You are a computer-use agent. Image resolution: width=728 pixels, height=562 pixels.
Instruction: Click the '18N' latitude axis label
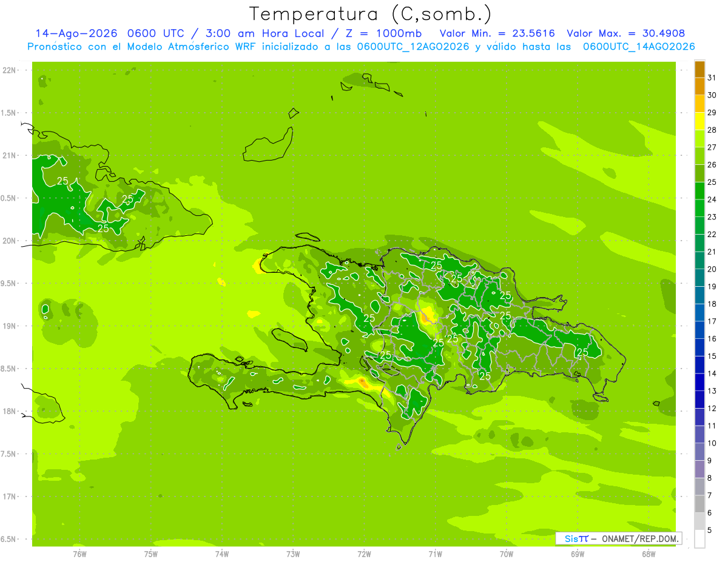point(9,411)
